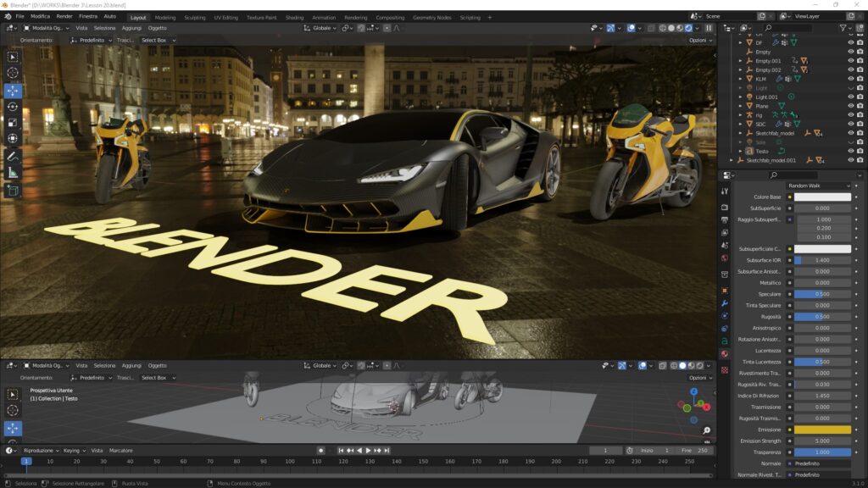Jump to the first frame in timeline
The width and height of the screenshot is (868, 488).
pos(341,451)
